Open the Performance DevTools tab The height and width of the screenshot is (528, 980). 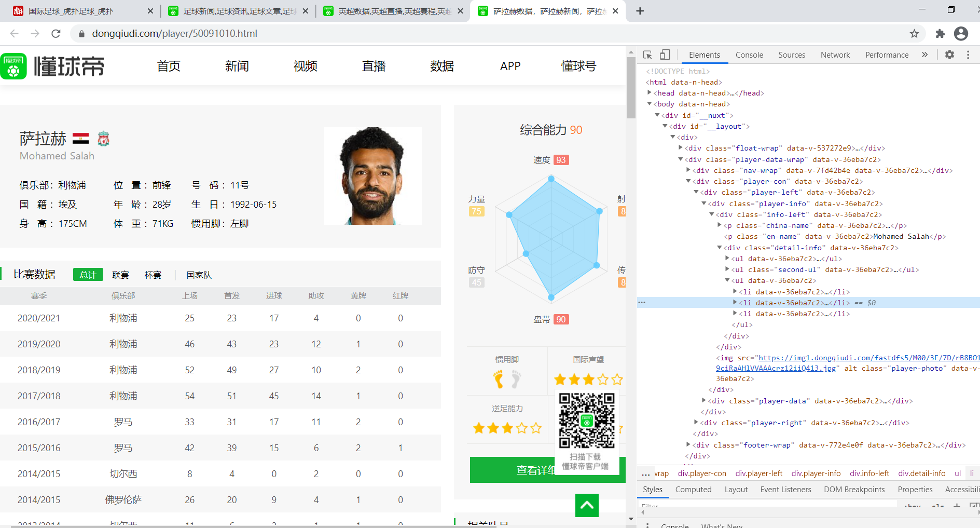pyautogui.click(x=887, y=55)
